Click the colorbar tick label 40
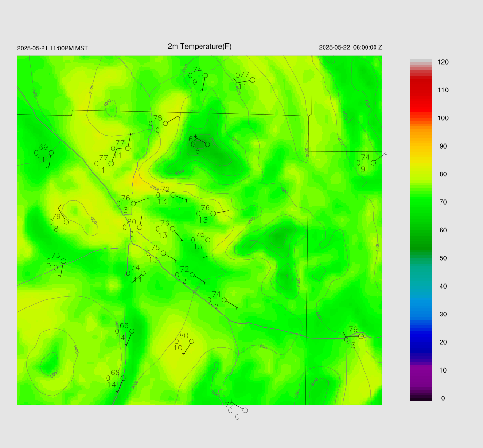The image size is (483, 448). coord(443,286)
